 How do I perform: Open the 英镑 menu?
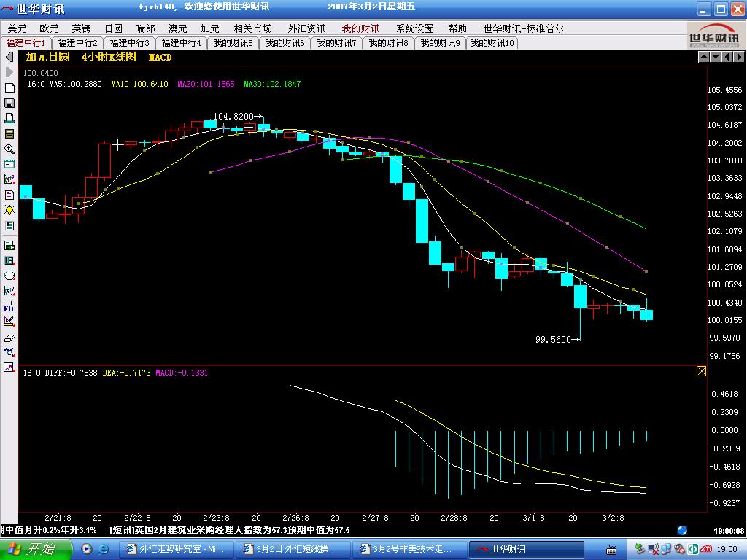point(82,28)
